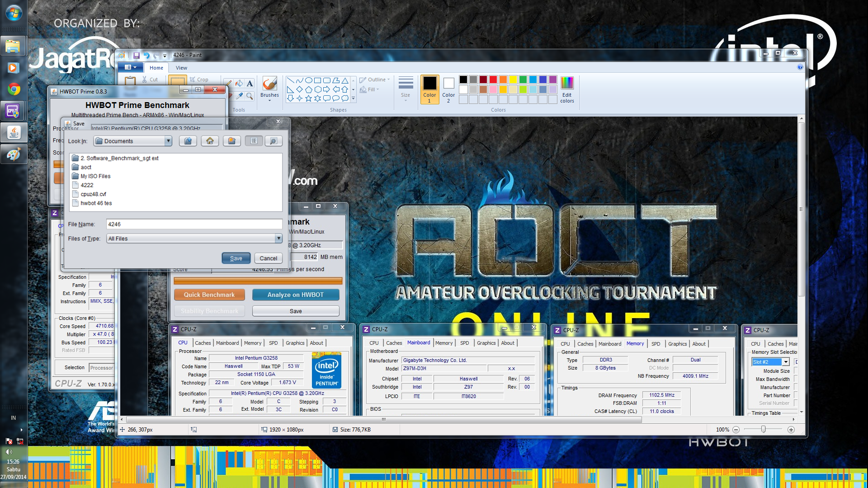
Task: Undo the last action in Paint
Action: tap(146, 55)
